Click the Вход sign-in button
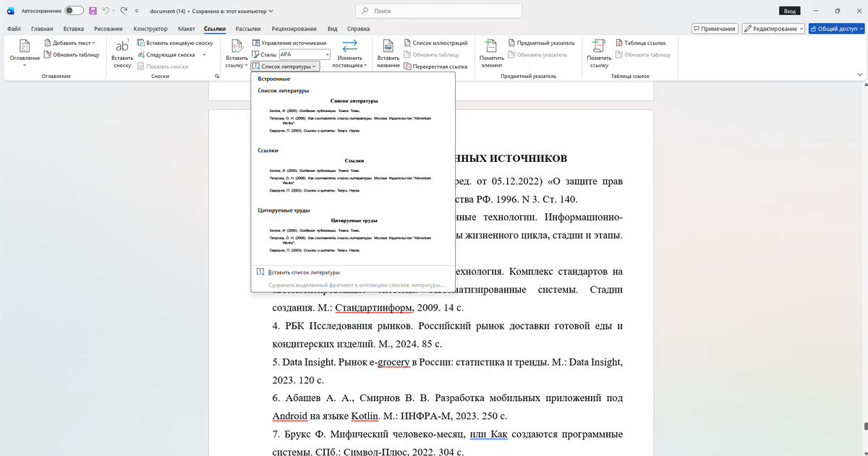The height and width of the screenshot is (456, 868). tap(789, 11)
